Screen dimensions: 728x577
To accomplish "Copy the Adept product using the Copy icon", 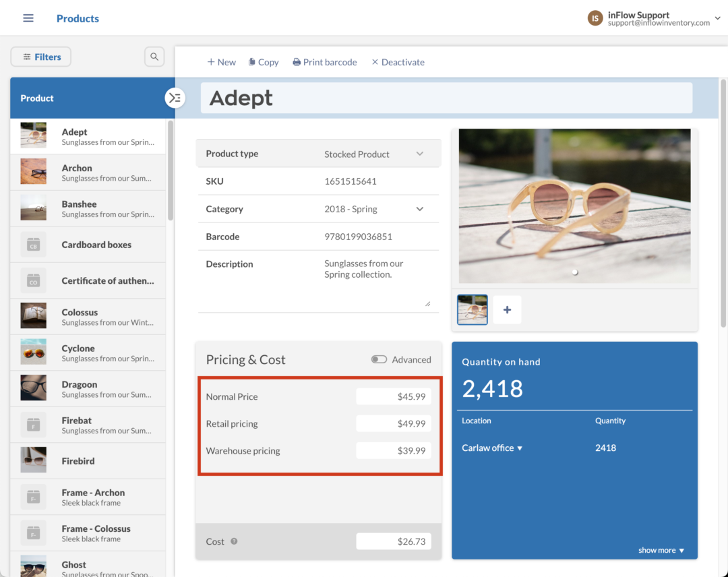I will coord(263,61).
